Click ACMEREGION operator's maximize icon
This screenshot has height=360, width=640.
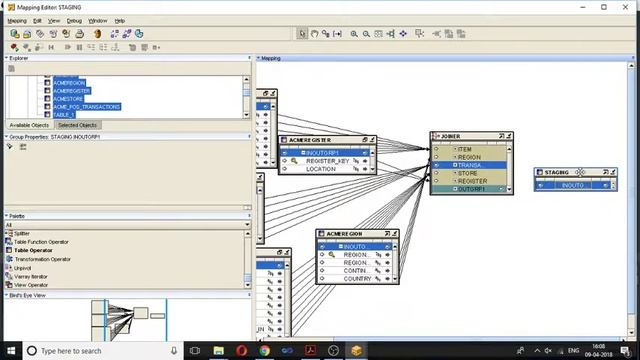coord(387,233)
